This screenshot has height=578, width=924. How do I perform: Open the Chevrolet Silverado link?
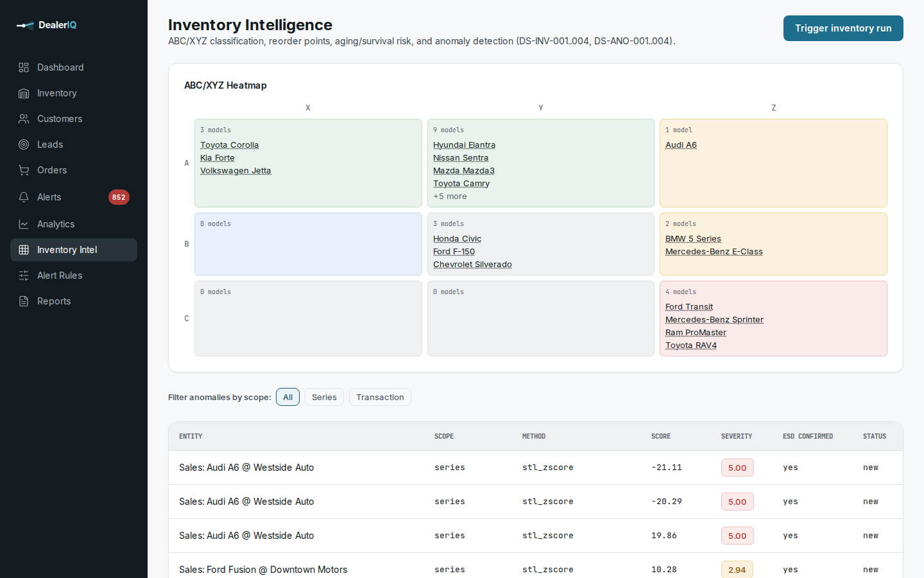472,265
